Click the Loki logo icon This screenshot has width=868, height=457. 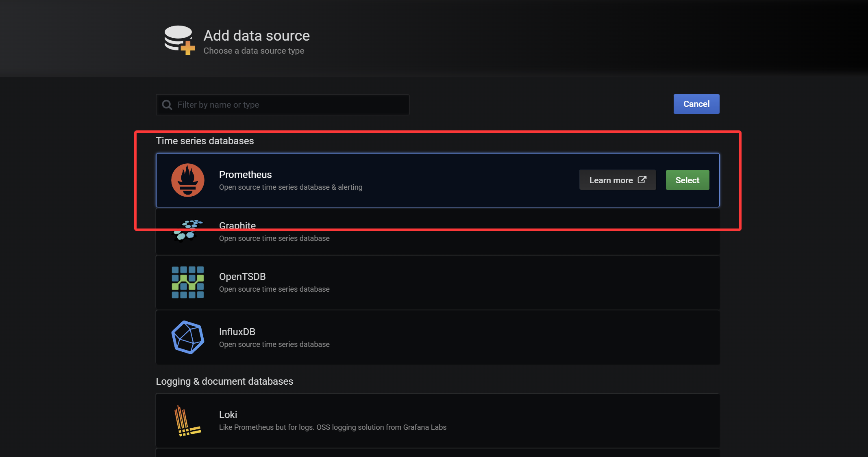(x=187, y=421)
